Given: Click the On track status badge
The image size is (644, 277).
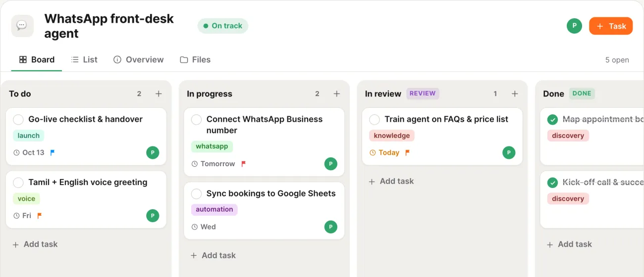Looking at the screenshot, I should tap(223, 26).
